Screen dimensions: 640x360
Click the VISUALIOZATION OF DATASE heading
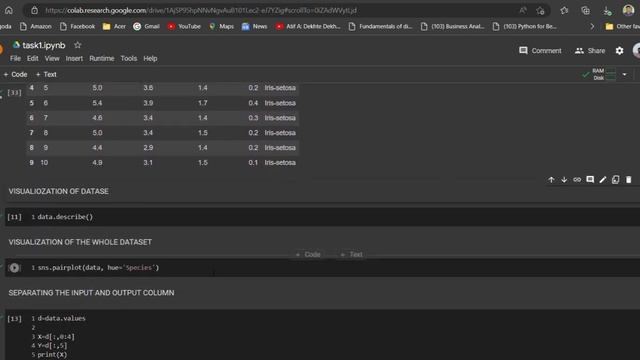point(59,191)
